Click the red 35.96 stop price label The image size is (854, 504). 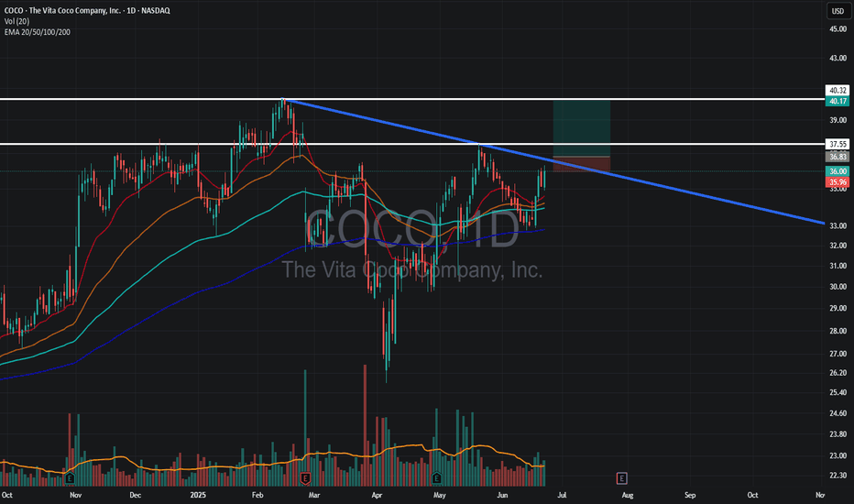838,182
